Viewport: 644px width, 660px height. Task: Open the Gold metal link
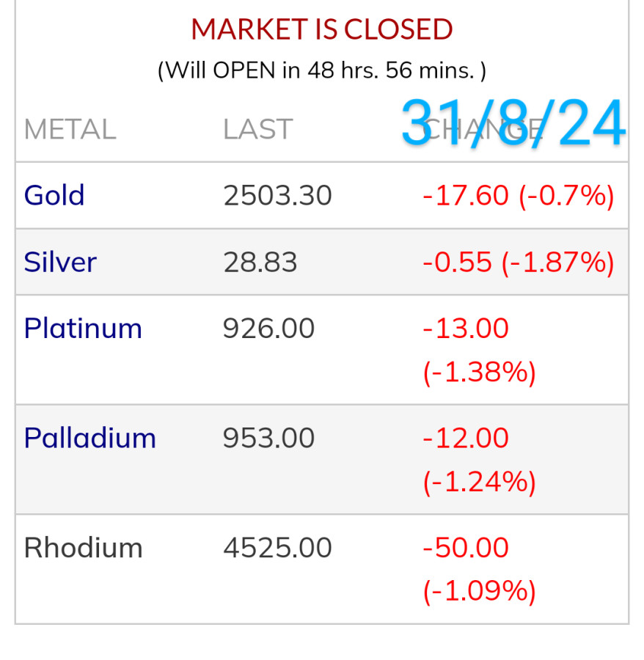coord(54,196)
